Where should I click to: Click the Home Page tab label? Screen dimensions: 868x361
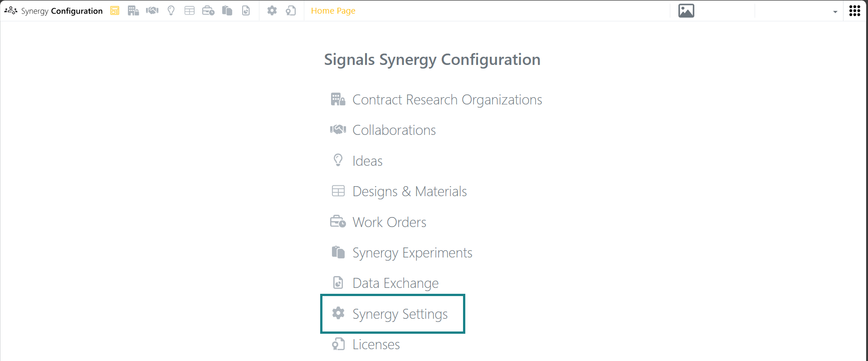pyautogui.click(x=333, y=10)
